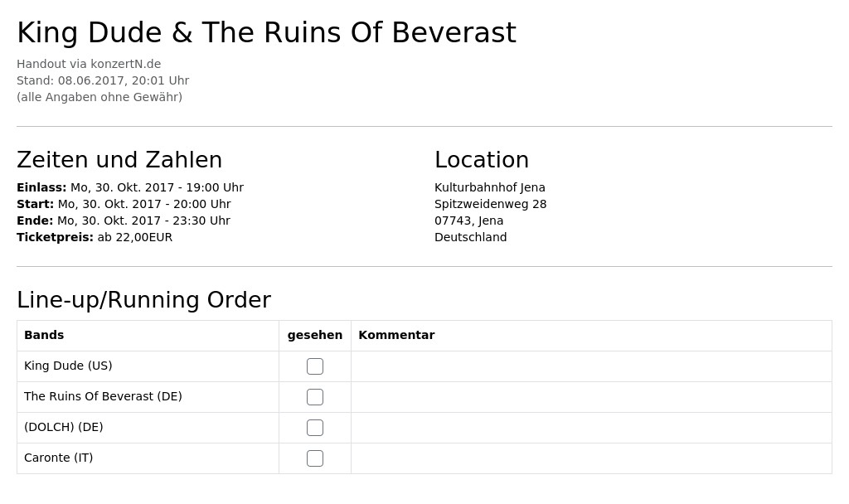Click the Caronte comment field
The width and height of the screenshot is (849, 504).
coord(591,458)
